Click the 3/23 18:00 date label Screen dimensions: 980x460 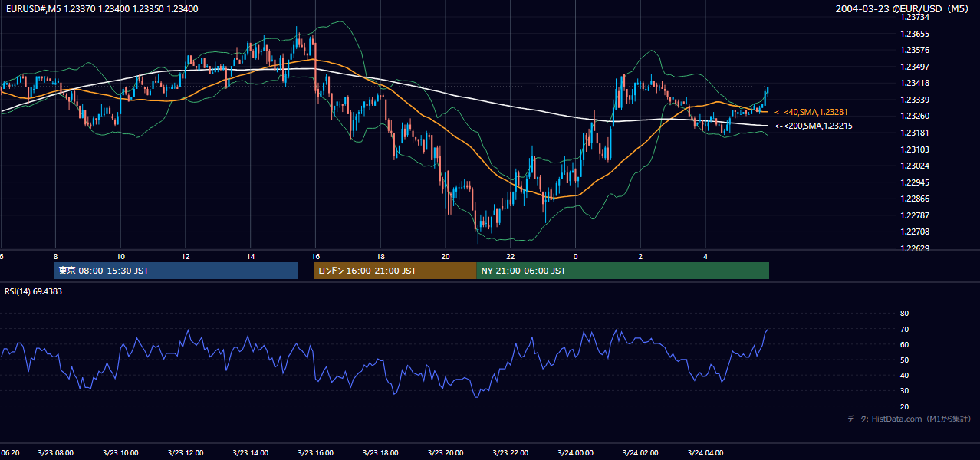click(x=380, y=453)
